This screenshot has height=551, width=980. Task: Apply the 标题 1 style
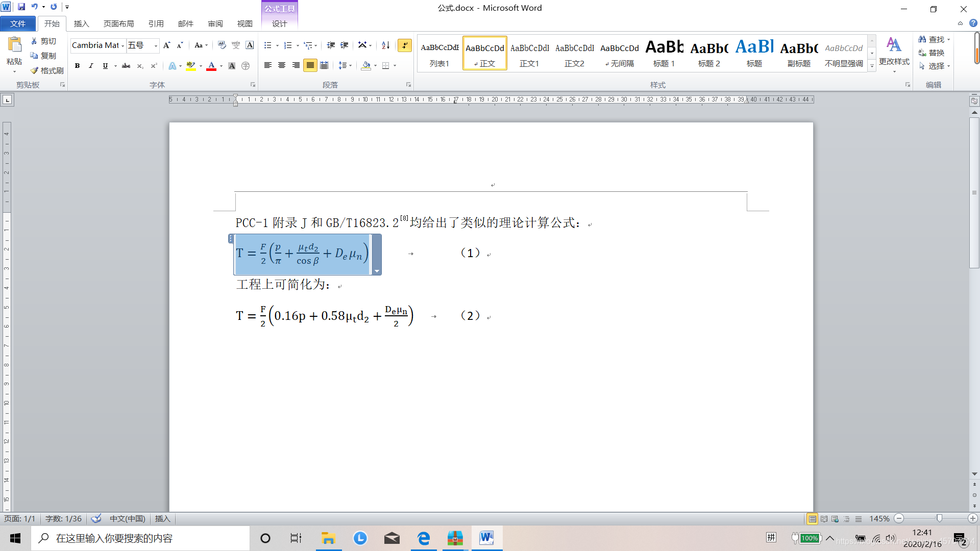[664, 54]
